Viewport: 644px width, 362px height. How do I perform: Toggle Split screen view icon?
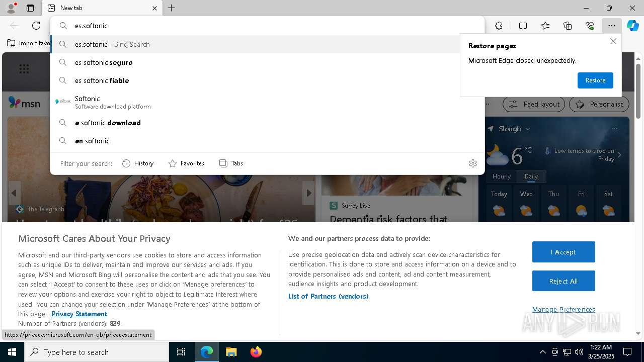click(x=523, y=26)
